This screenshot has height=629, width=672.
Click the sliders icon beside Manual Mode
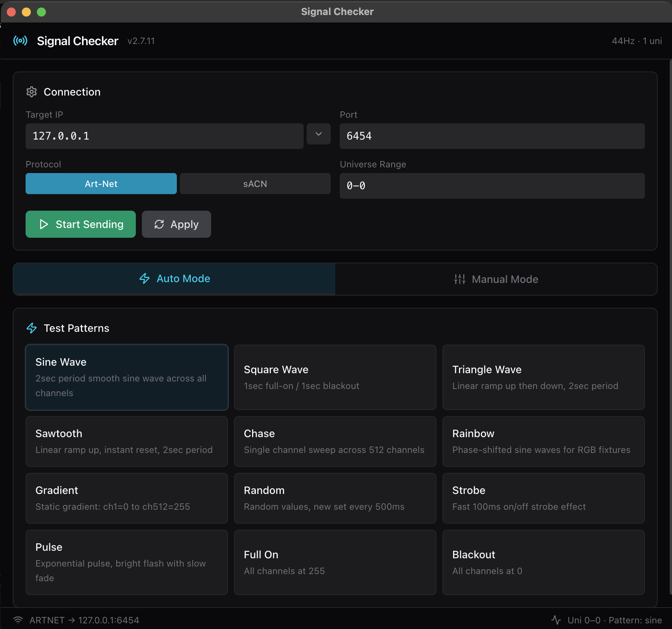click(460, 279)
